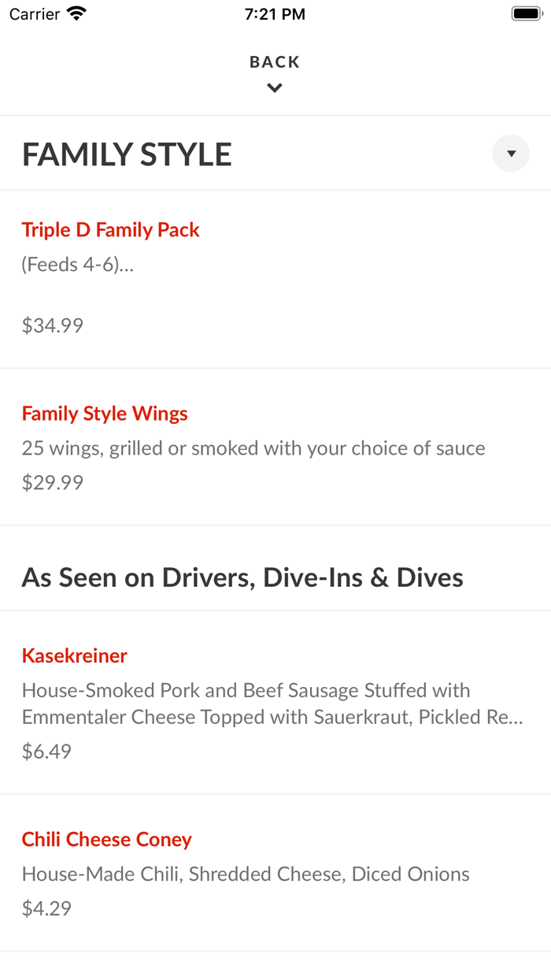Tap the $6.49 Kasekreiner price
551x980 pixels.
click(47, 751)
